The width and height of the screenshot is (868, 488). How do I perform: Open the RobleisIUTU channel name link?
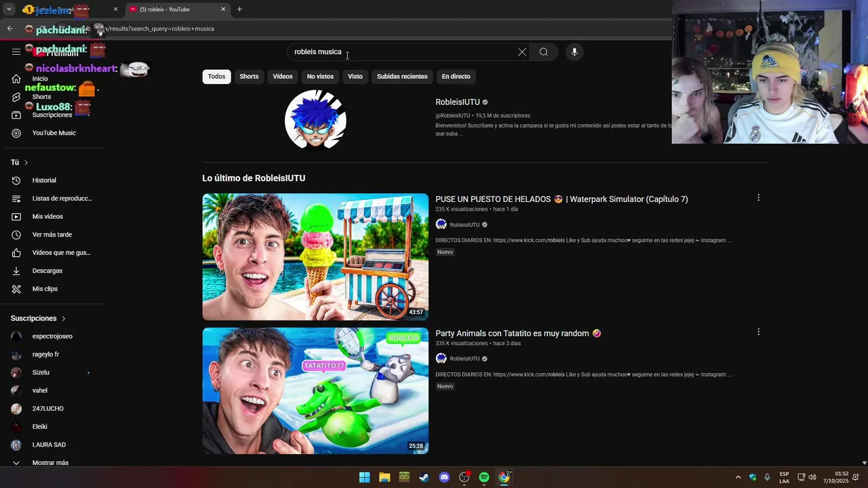[458, 102]
